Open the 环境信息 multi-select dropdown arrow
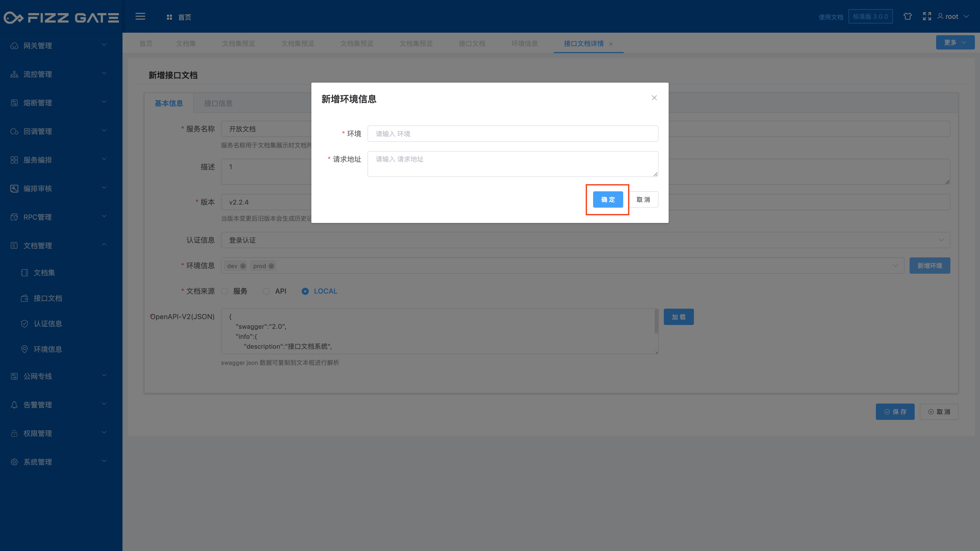The image size is (980, 551). point(895,265)
